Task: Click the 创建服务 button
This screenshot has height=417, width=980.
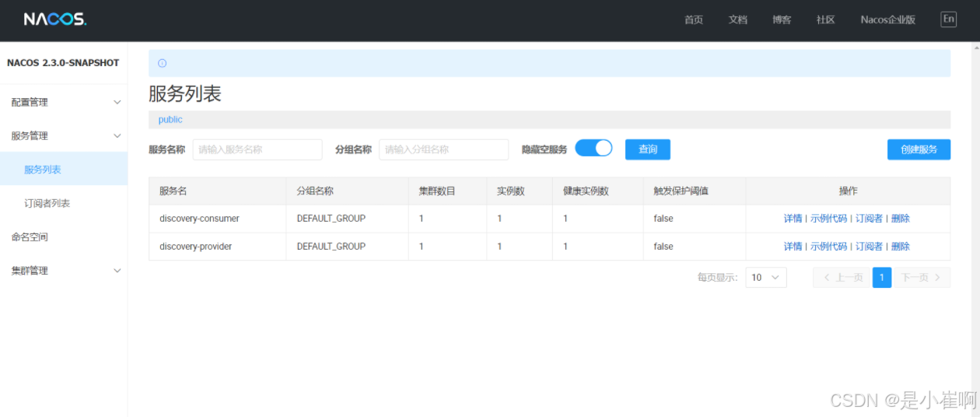Action: pyautogui.click(x=919, y=149)
